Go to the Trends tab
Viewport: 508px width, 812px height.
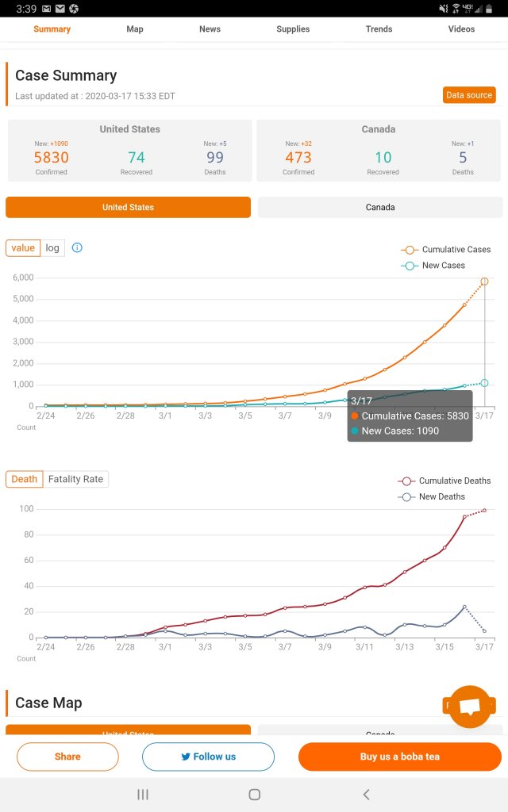tap(379, 29)
